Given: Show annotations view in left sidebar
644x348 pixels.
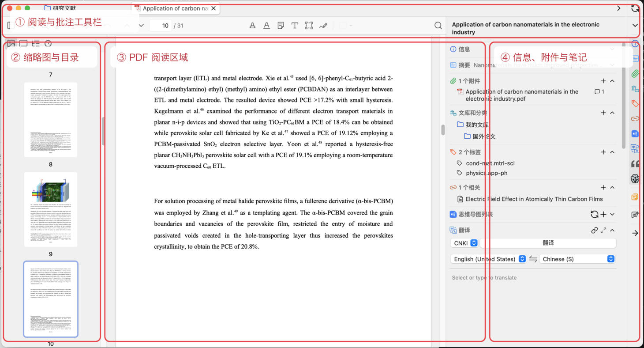Looking at the screenshot, I should 23,43.
